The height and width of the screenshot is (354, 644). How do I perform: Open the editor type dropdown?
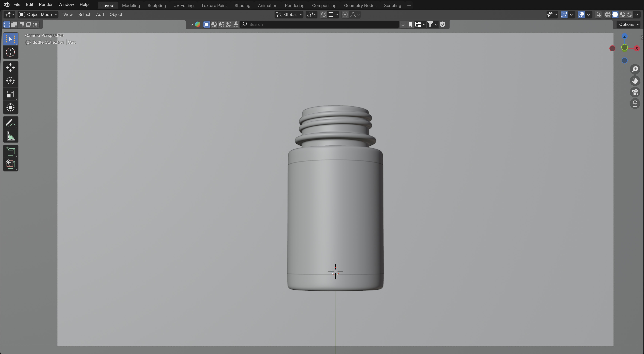coord(10,14)
